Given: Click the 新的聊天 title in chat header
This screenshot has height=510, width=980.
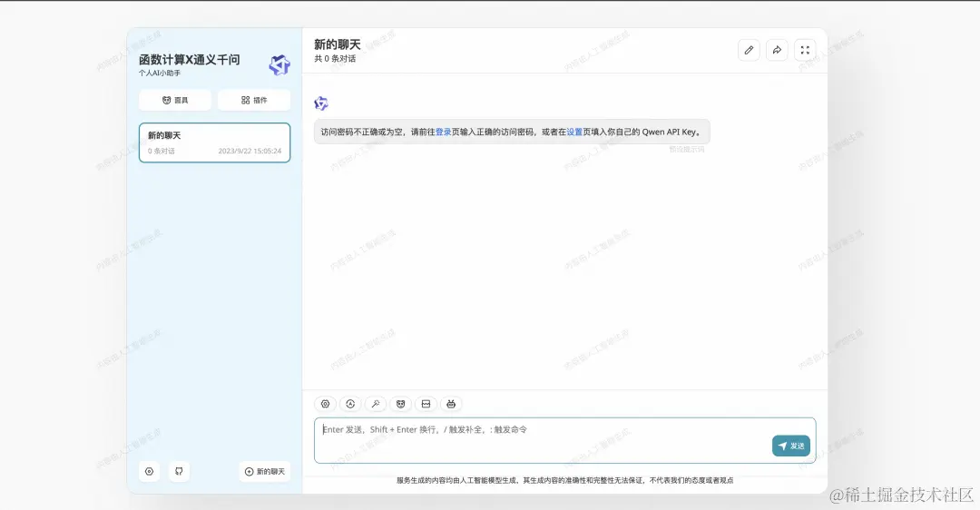Looking at the screenshot, I should point(338,44).
